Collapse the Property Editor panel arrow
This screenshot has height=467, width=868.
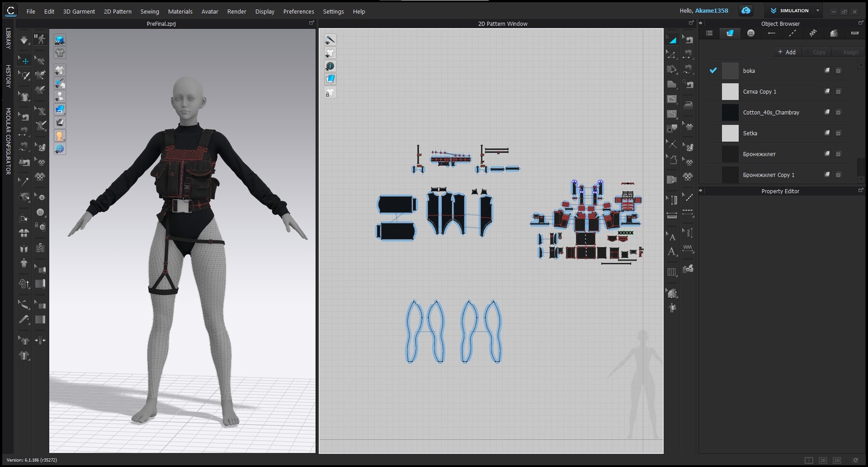tap(701, 191)
